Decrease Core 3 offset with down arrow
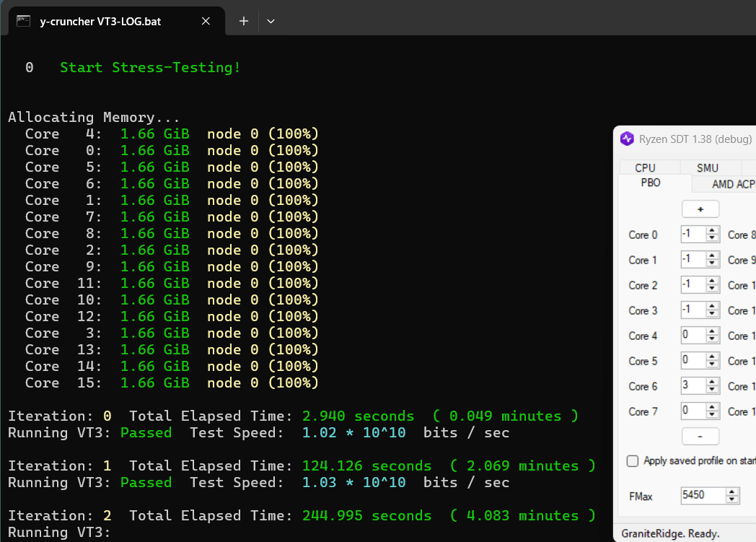 pyautogui.click(x=712, y=313)
